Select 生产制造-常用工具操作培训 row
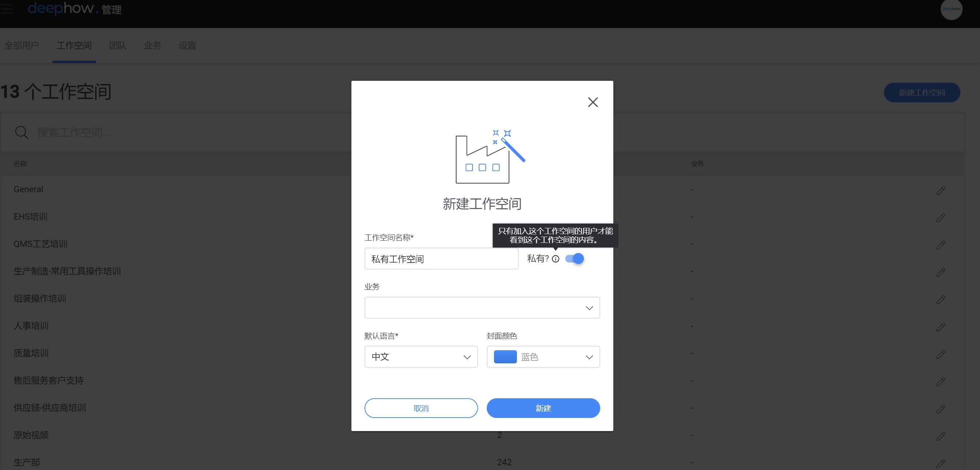The width and height of the screenshot is (980, 470). (482, 271)
